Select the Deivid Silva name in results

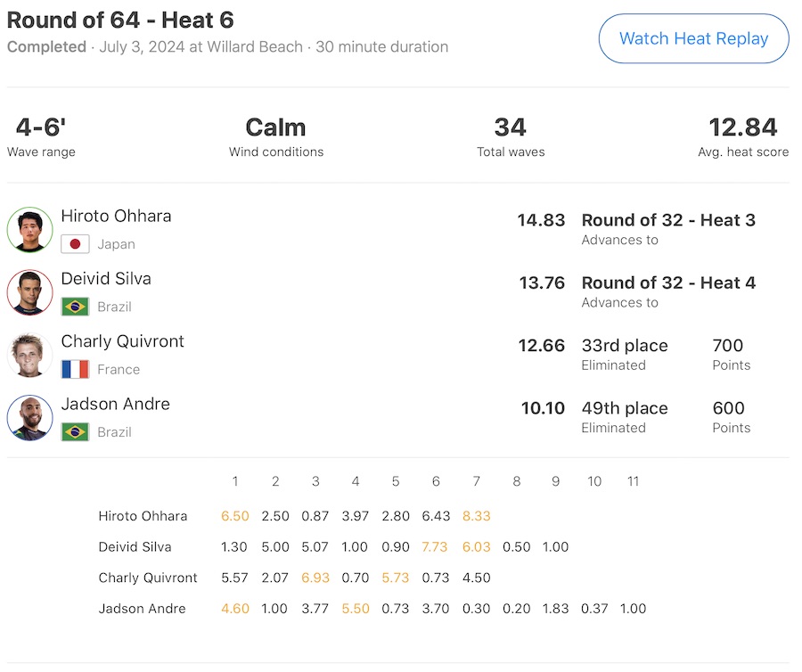click(x=106, y=279)
